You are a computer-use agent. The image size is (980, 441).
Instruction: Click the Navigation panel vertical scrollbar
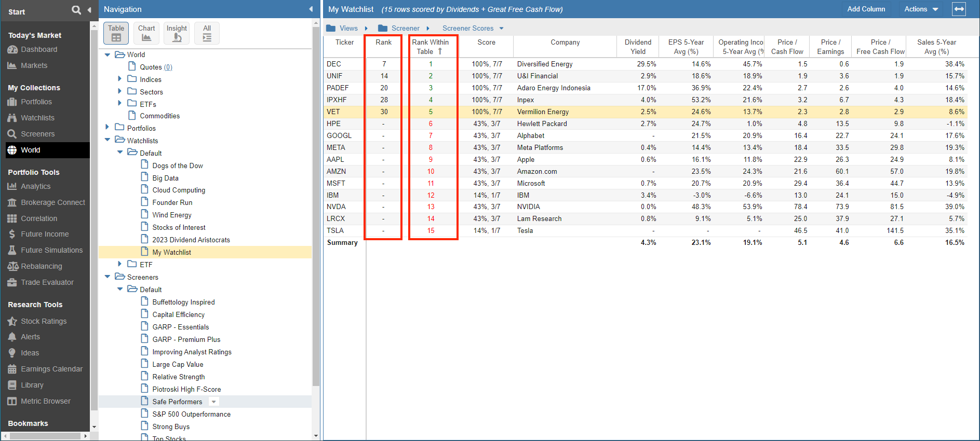(316, 208)
